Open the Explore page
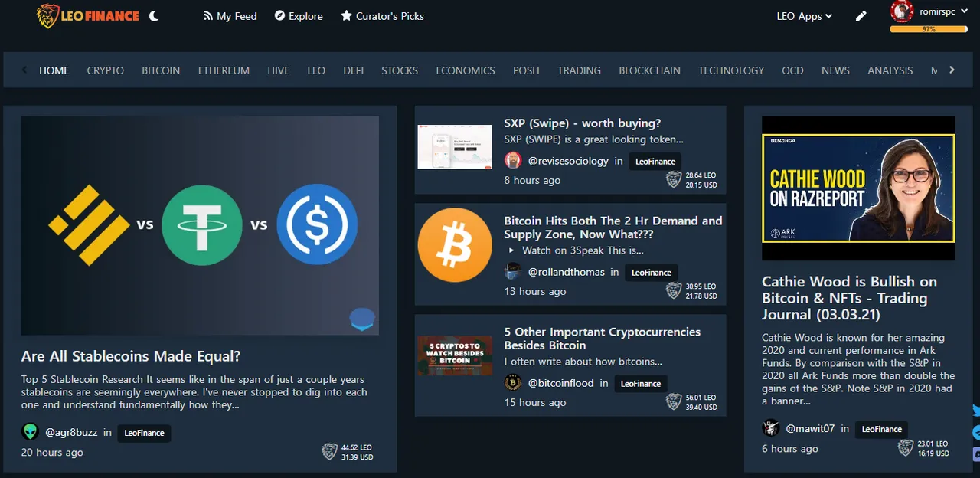This screenshot has width=980, height=478. coord(299,16)
